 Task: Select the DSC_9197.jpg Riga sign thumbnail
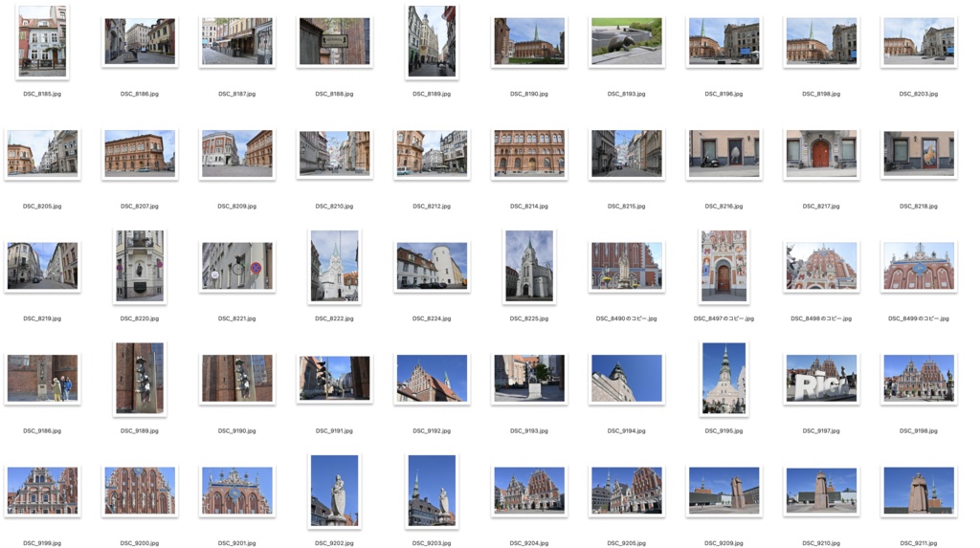(x=821, y=378)
